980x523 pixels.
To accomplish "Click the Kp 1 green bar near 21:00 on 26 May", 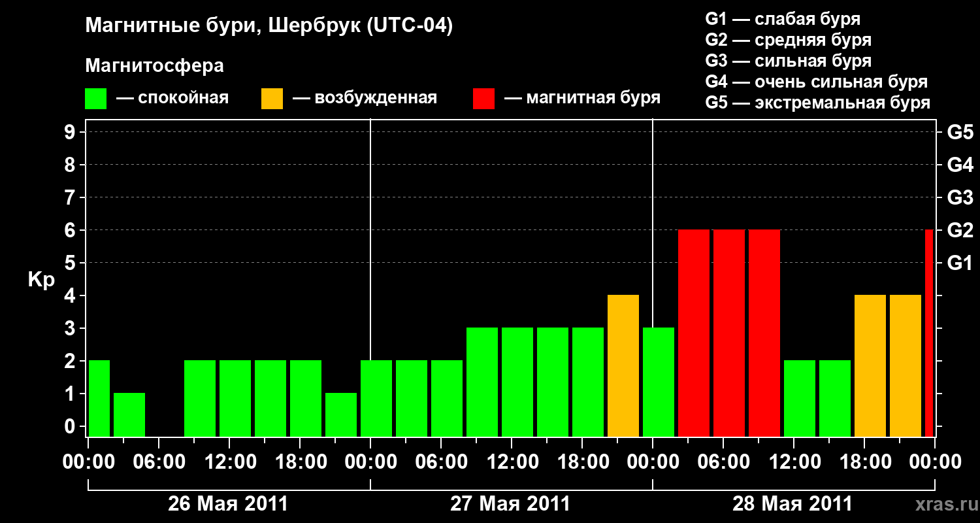I will click(341, 414).
